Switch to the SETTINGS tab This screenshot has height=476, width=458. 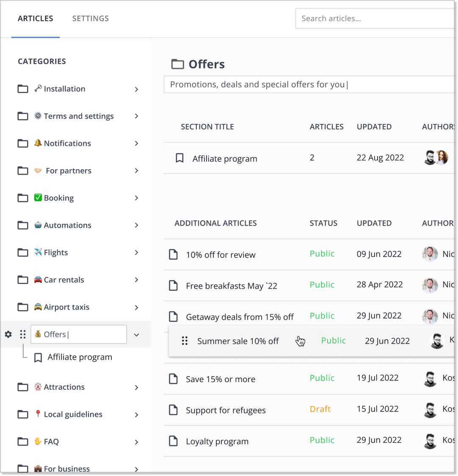90,18
